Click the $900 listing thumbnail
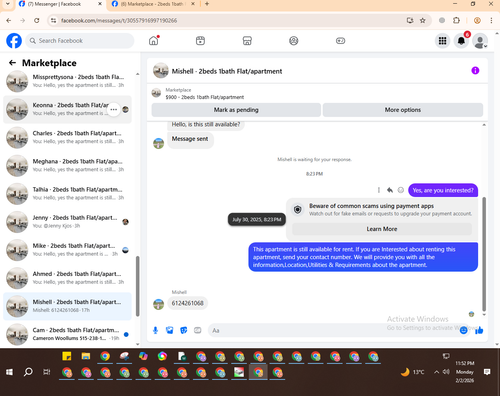 [156, 93]
